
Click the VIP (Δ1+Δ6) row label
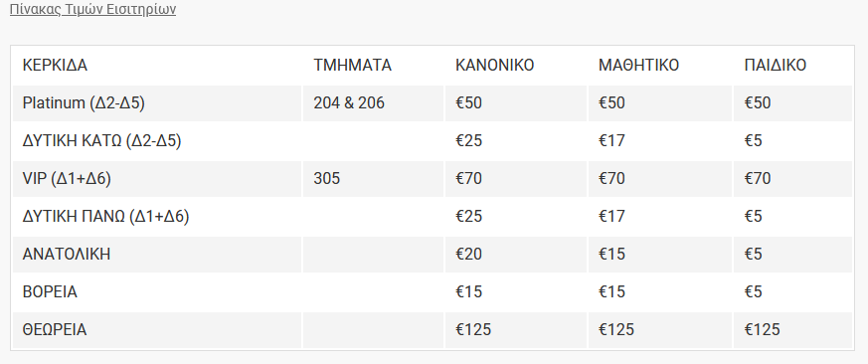(67, 178)
